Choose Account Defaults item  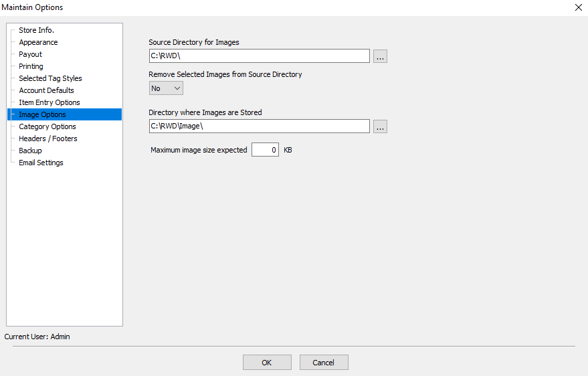(x=46, y=90)
